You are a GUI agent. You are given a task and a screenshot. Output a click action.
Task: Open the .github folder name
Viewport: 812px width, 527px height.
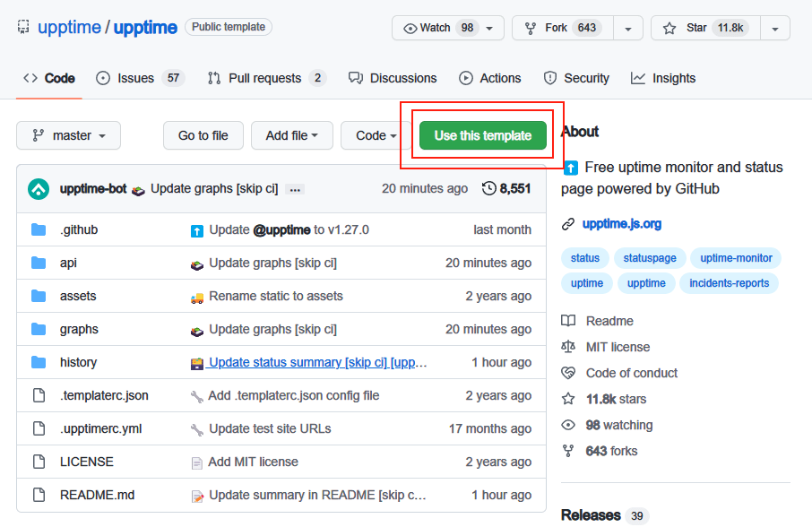pyautogui.click(x=79, y=229)
